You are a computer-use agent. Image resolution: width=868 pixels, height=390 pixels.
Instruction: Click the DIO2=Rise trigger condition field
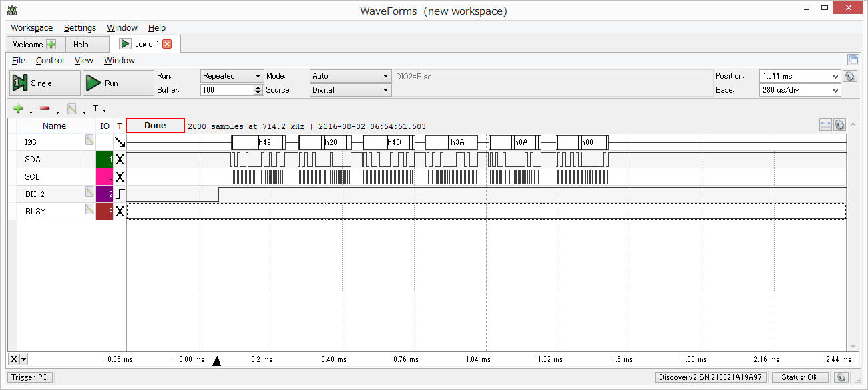[x=552, y=83]
